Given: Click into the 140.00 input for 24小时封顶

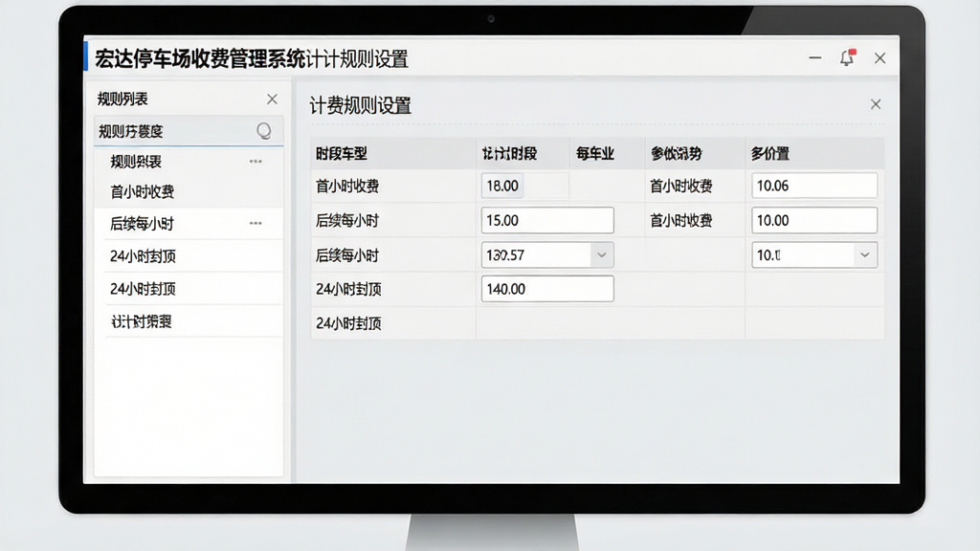Looking at the screenshot, I should coord(547,289).
